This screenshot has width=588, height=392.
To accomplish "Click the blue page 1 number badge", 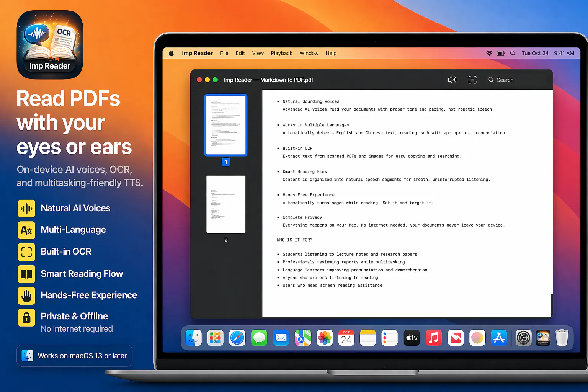I will click(226, 162).
